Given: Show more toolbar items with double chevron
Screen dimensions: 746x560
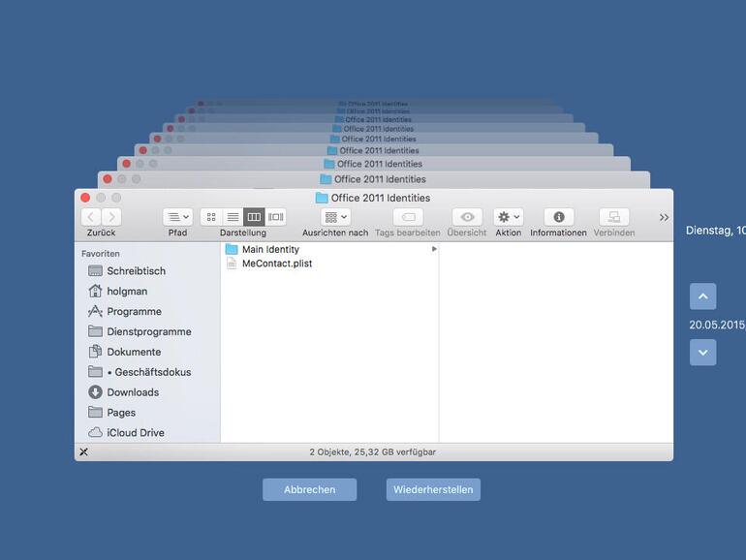Looking at the screenshot, I should (x=665, y=217).
